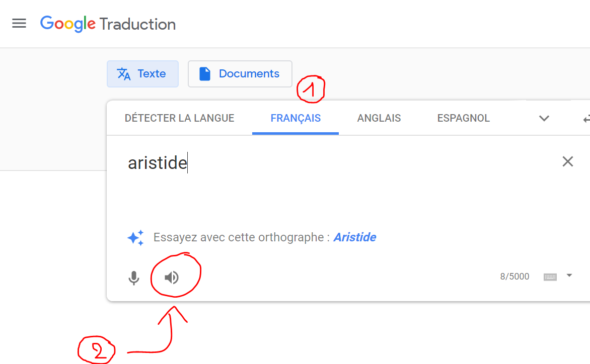590x364 pixels.
Task: Click the 8/5000 character counter
Action: (514, 277)
